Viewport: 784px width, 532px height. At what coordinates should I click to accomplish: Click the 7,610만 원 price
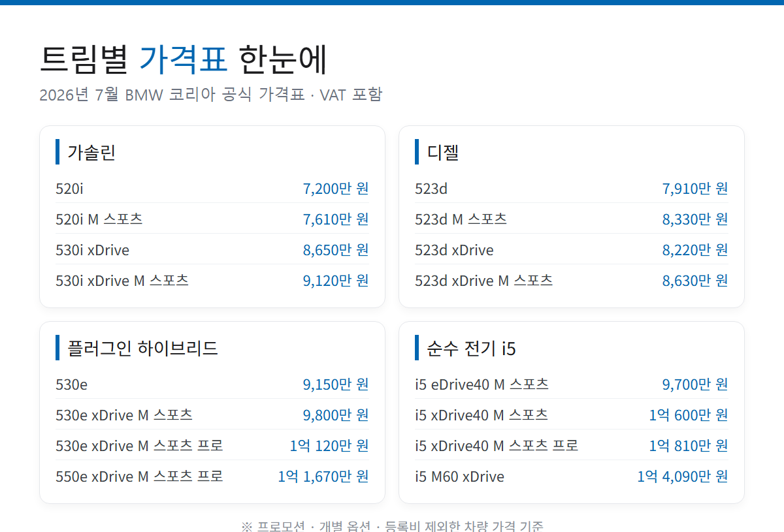click(x=336, y=219)
